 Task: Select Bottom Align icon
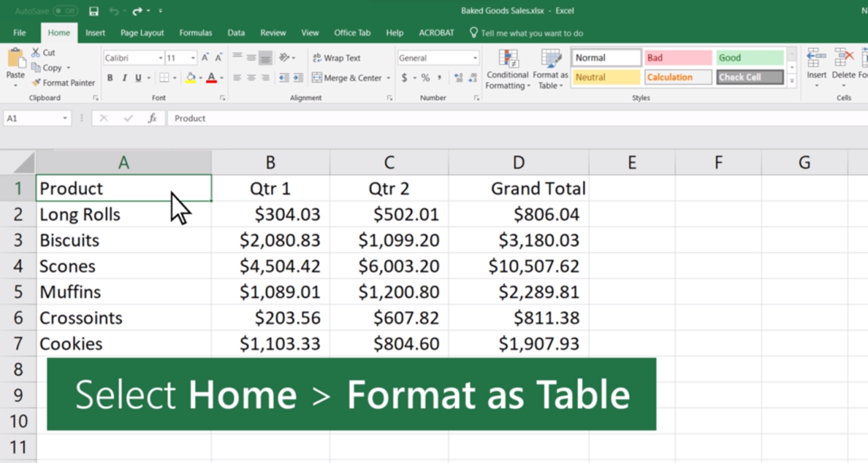click(x=265, y=57)
